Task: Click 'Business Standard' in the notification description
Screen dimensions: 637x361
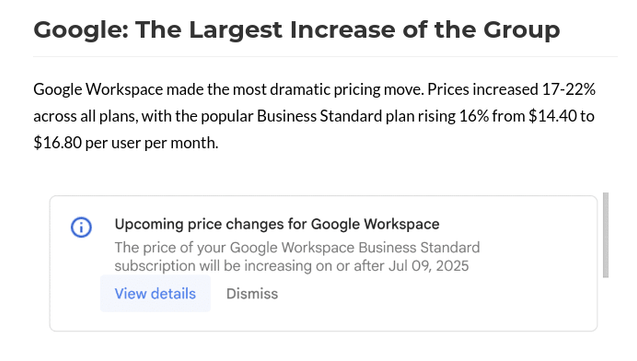Action: pos(419,247)
